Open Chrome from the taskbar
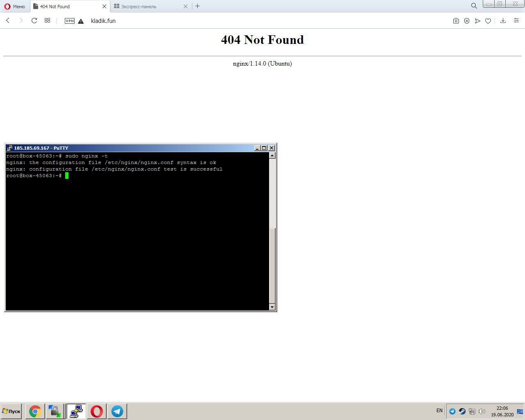525x420 pixels. (35, 411)
